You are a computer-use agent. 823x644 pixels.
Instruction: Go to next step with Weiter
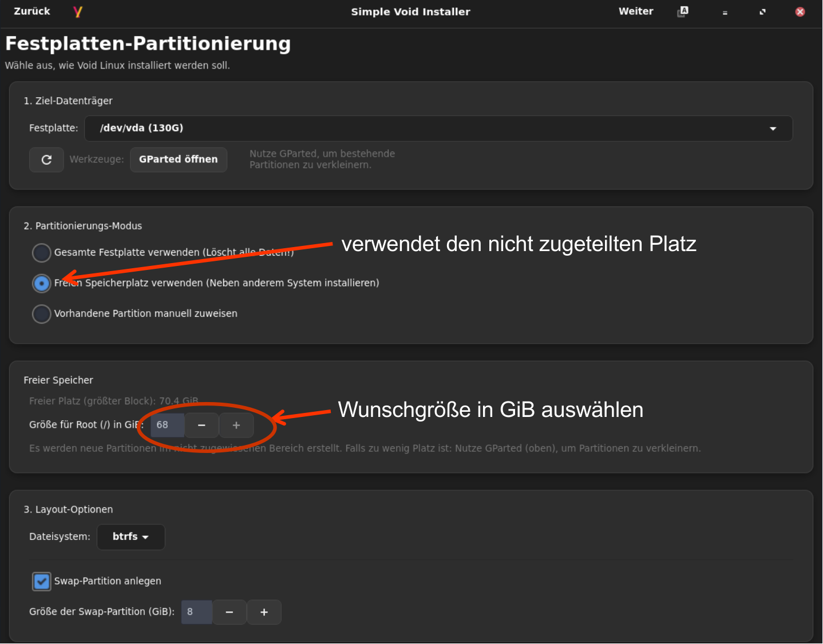(x=635, y=11)
